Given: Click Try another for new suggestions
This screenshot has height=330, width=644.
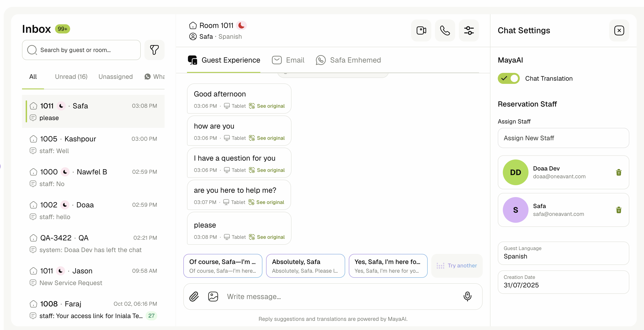Looking at the screenshot, I should click(457, 266).
